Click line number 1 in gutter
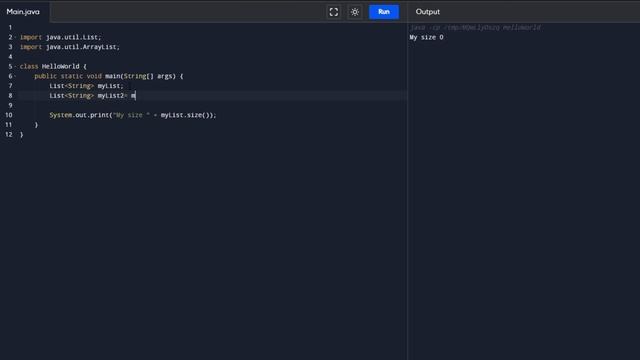This screenshot has height=360, width=640. [10, 27]
